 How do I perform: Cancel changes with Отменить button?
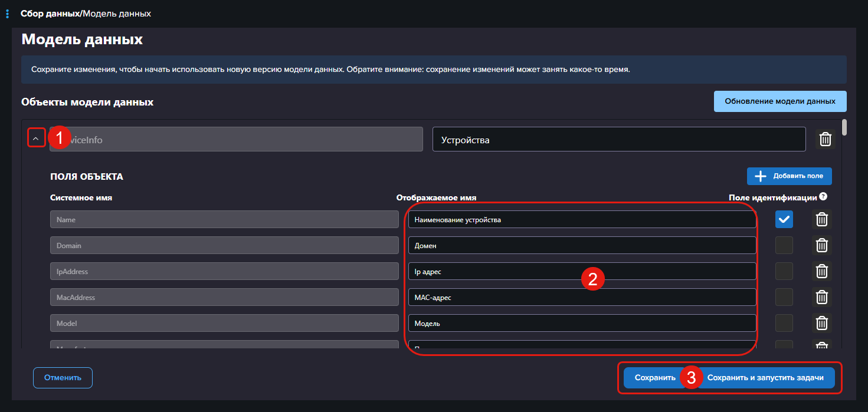click(63, 378)
